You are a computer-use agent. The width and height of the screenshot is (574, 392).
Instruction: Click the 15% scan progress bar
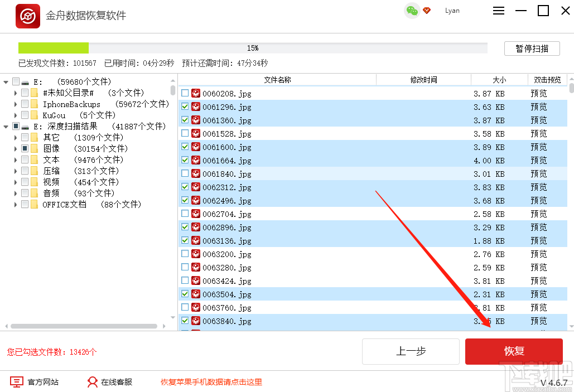click(x=253, y=48)
